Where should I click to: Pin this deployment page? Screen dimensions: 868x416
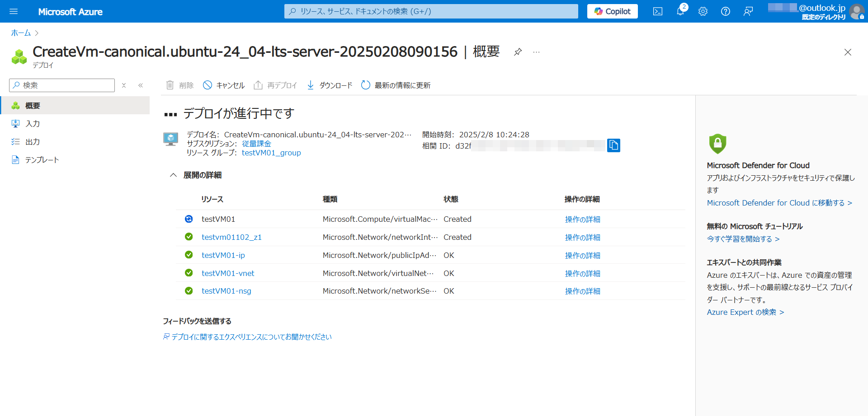pos(518,52)
